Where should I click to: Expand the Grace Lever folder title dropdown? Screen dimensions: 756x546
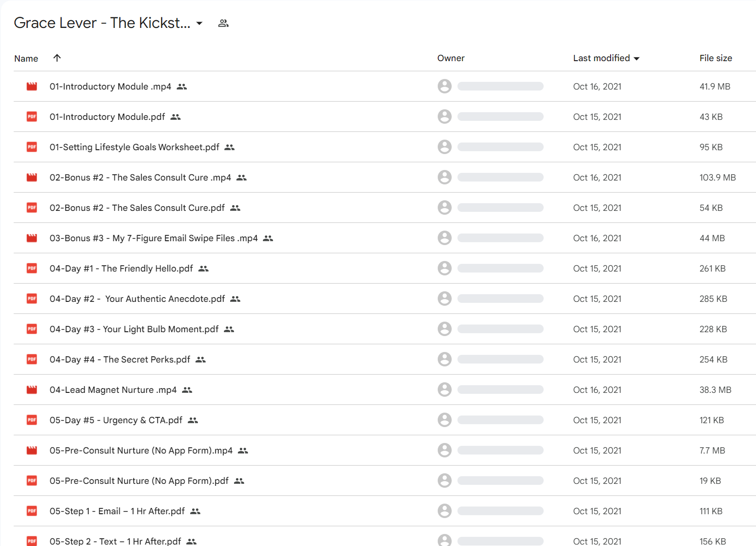(x=199, y=23)
